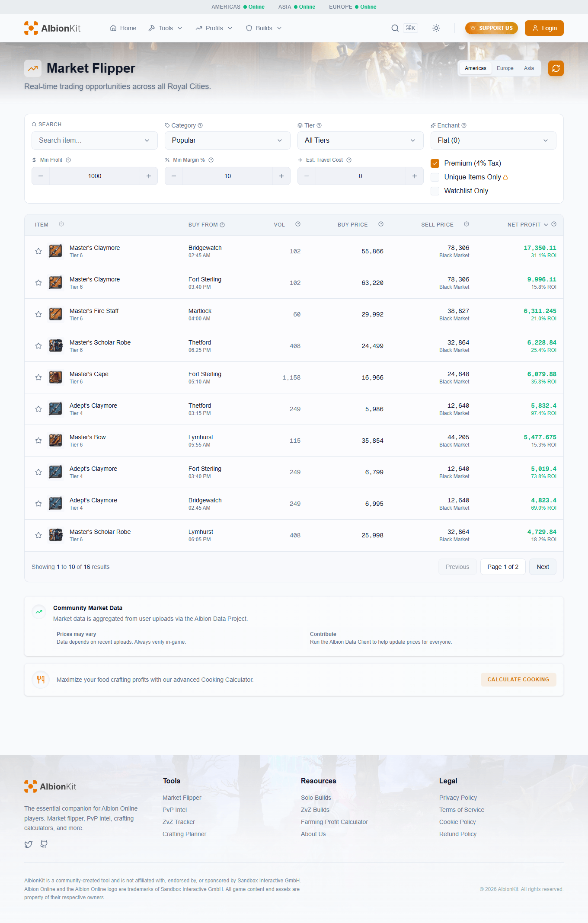Click the Login button
This screenshot has height=923, width=588.
pyautogui.click(x=544, y=28)
